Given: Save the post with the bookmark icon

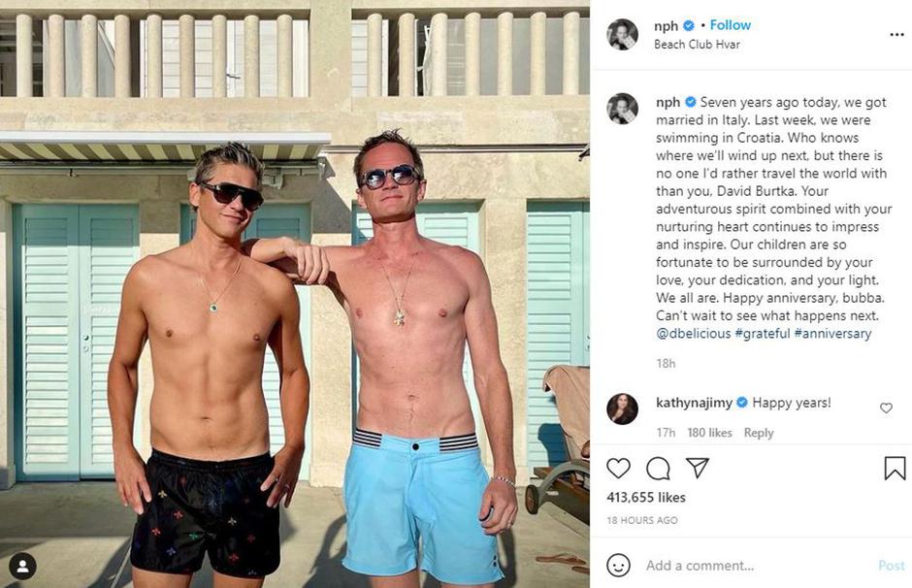Looking at the screenshot, I should pos(895,469).
